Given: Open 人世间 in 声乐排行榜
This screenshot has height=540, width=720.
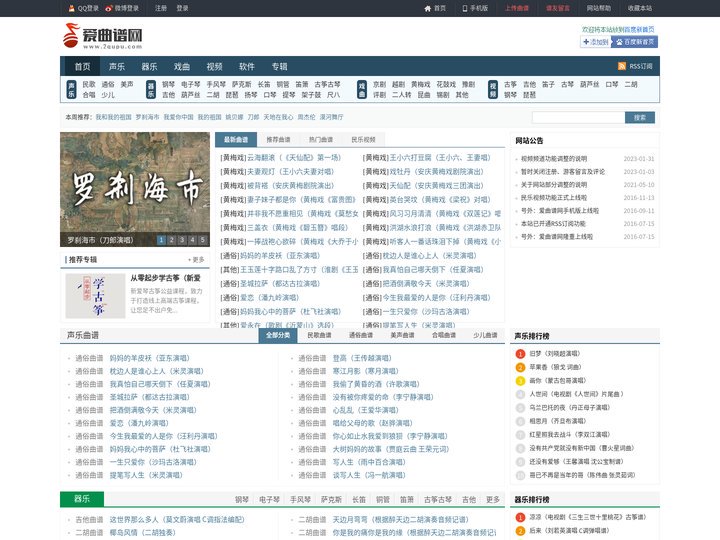Looking at the screenshot, I should pyautogui.click(x=576, y=394).
